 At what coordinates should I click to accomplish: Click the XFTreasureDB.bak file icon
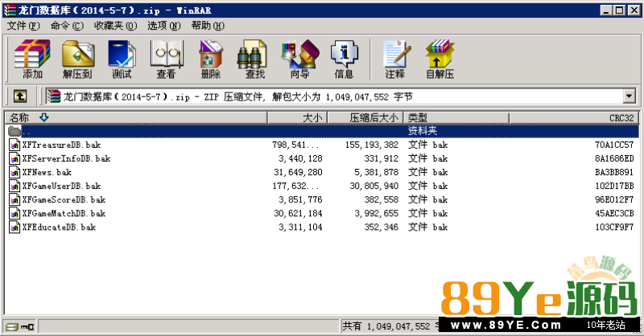(14, 145)
